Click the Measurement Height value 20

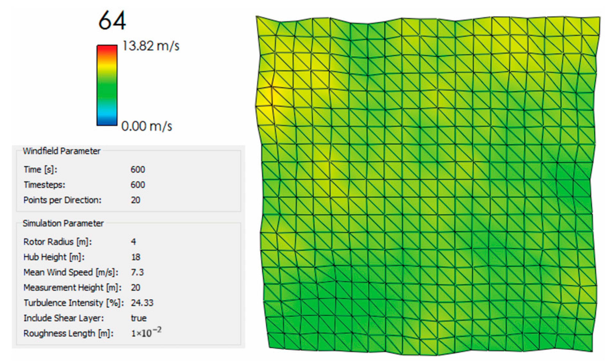point(135,287)
